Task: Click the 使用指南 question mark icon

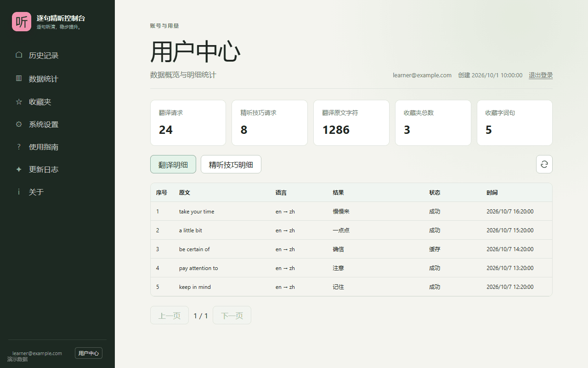Action: tap(19, 147)
